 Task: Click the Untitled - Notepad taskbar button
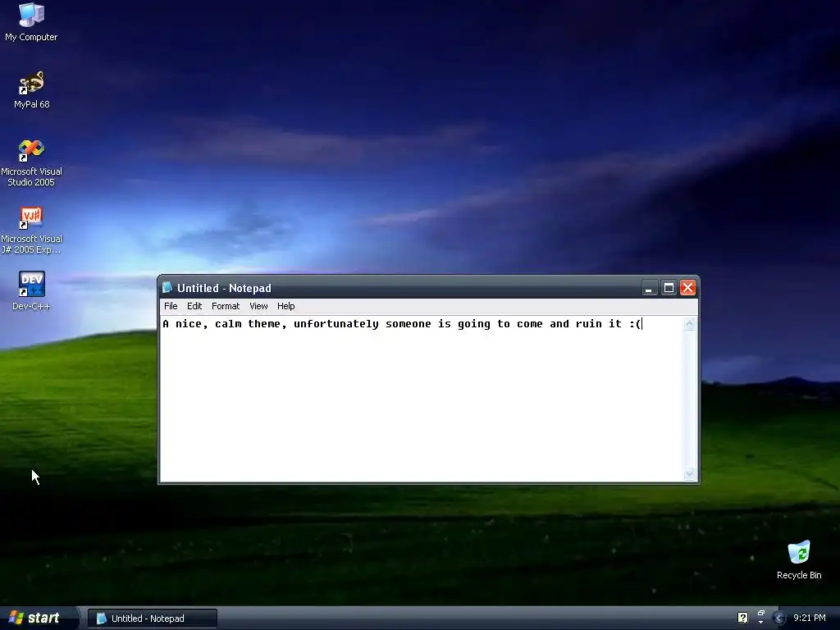[153, 619]
